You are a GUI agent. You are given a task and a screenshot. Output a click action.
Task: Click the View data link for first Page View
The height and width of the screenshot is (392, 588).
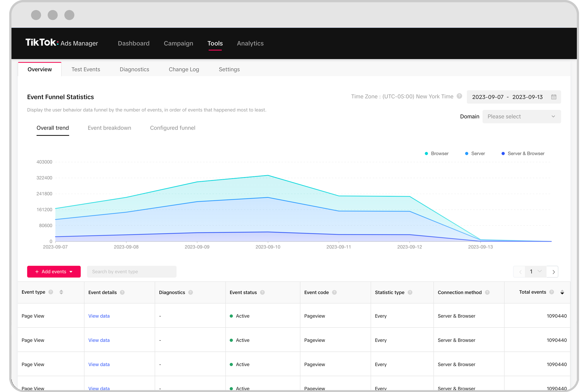(99, 316)
